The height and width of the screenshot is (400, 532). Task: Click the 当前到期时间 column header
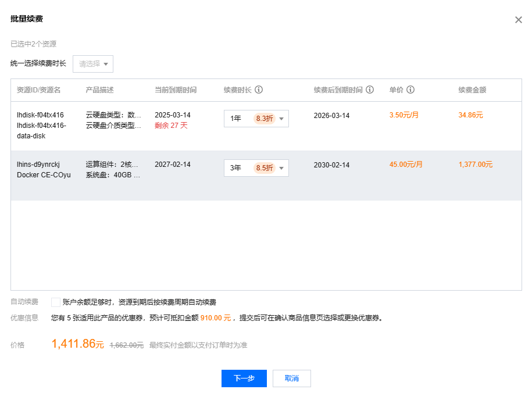176,90
